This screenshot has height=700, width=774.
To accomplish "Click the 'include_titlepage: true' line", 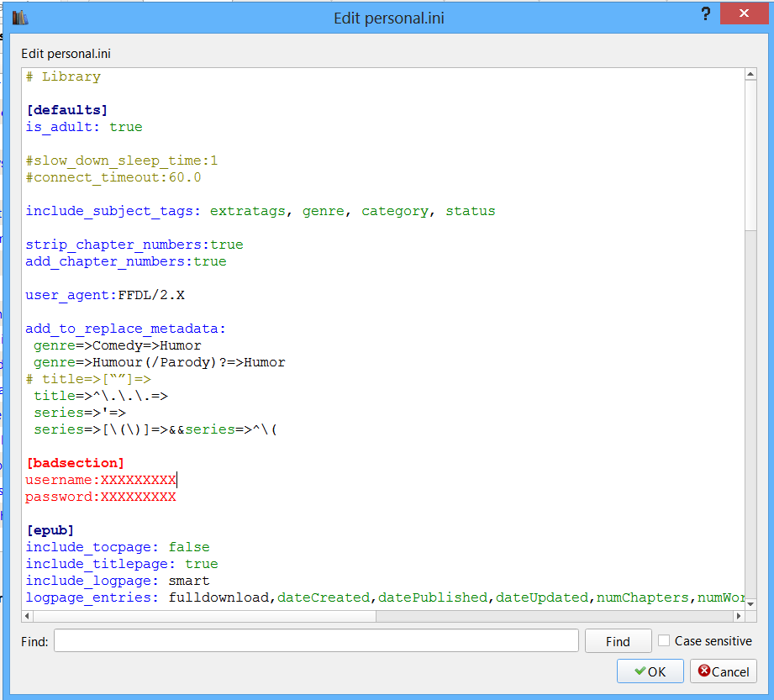I will [122, 564].
